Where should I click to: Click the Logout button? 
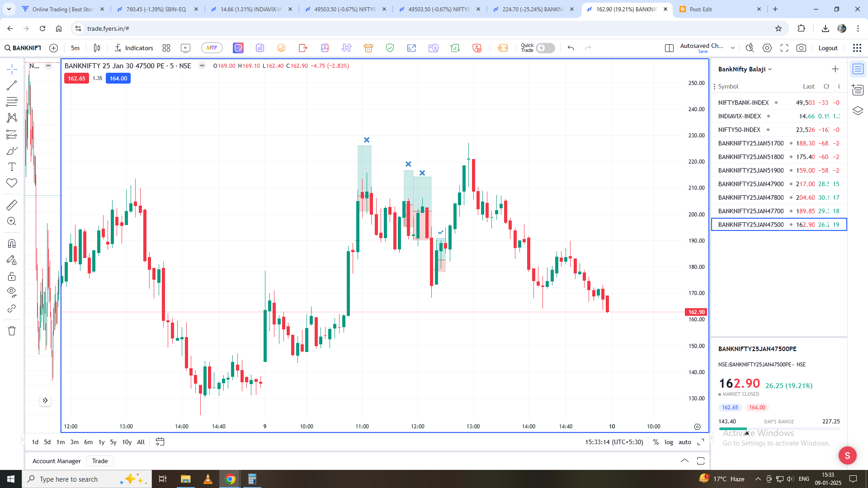(828, 48)
